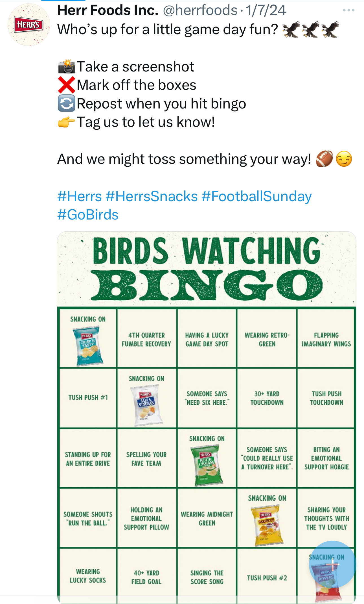Click the Tush Push #1 bingo square
This screenshot has height=604, width=364.
[x=88, y=398]
